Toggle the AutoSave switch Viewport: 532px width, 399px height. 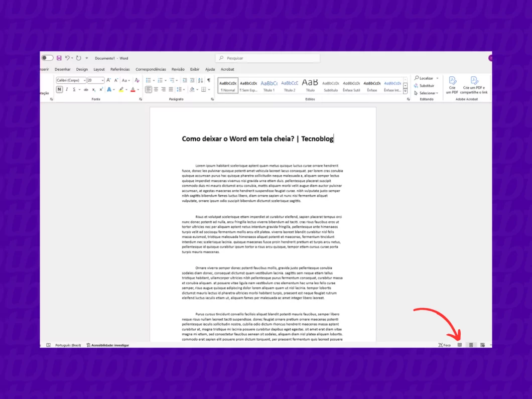47,58
